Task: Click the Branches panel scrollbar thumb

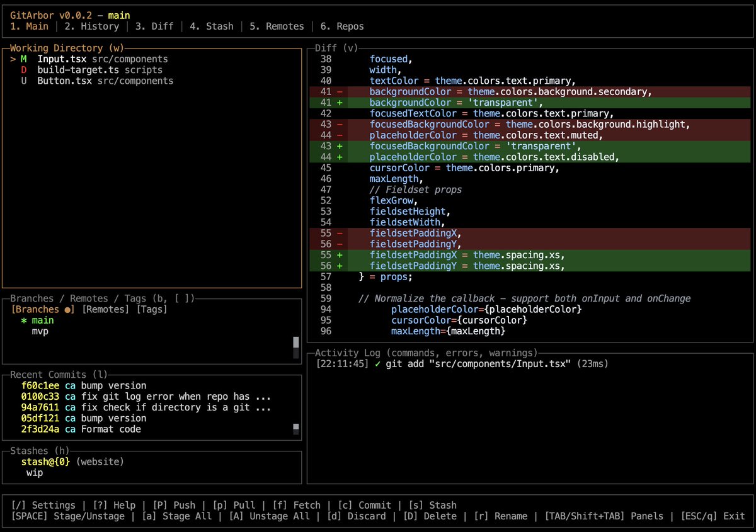Action: [x=295, y=342]
